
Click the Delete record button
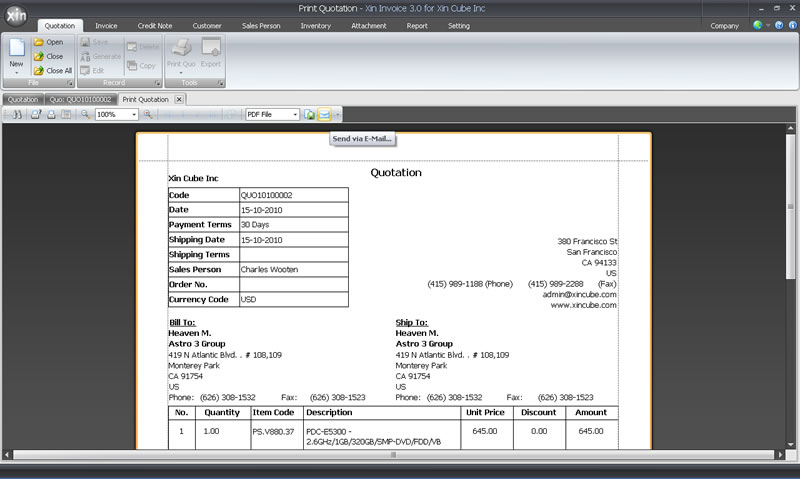pos(143,46)
